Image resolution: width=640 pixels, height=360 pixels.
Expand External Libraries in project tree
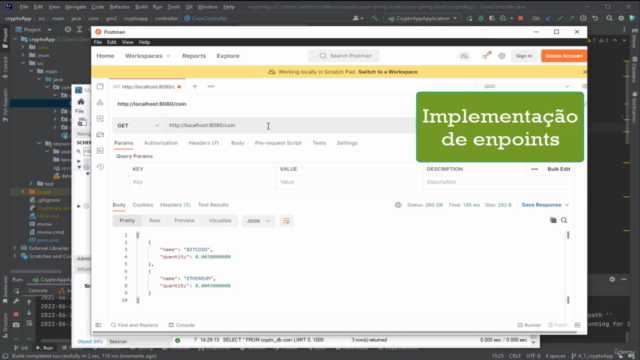(x=15, y=248)
